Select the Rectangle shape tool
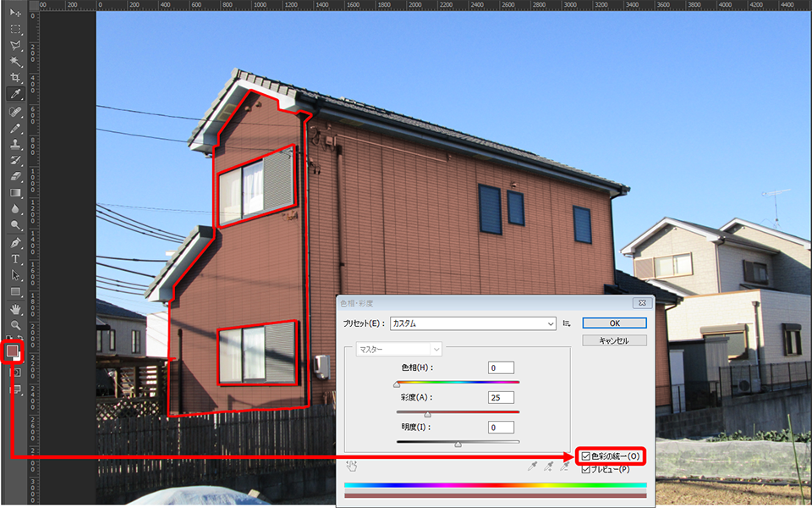The image size is (812, 508). pos(15,292)
